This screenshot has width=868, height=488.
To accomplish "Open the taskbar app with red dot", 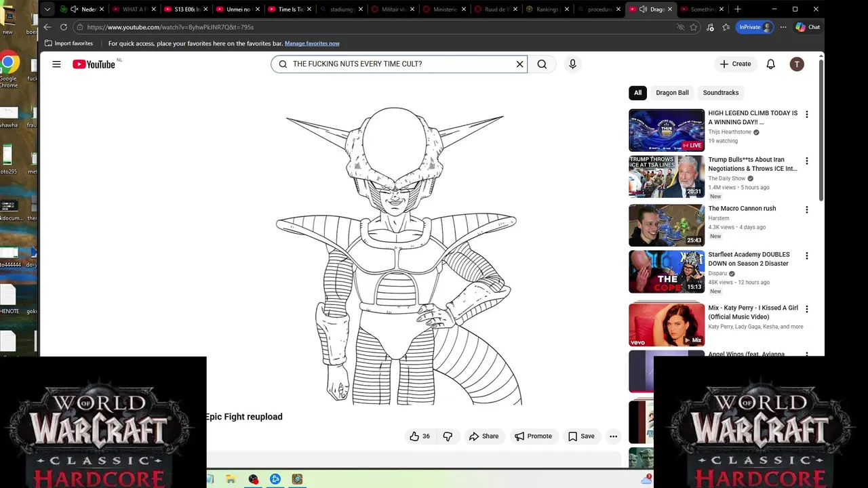I will tap(253, 479).
